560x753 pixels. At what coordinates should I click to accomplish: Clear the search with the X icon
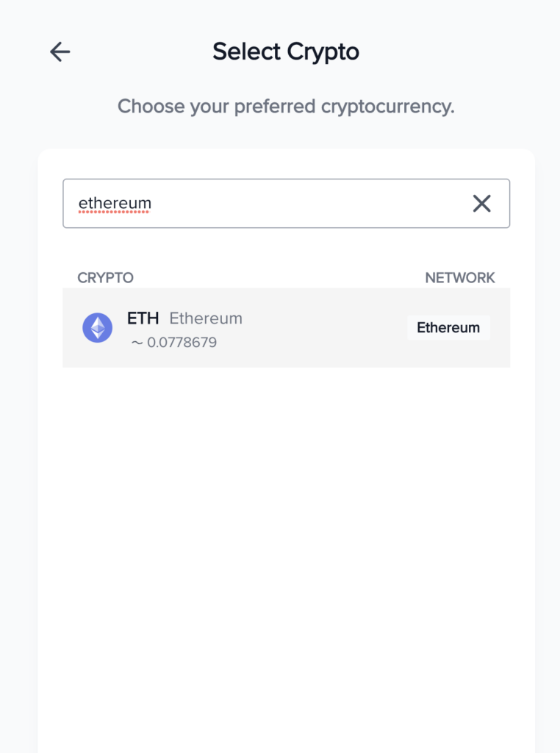point(481,204)
